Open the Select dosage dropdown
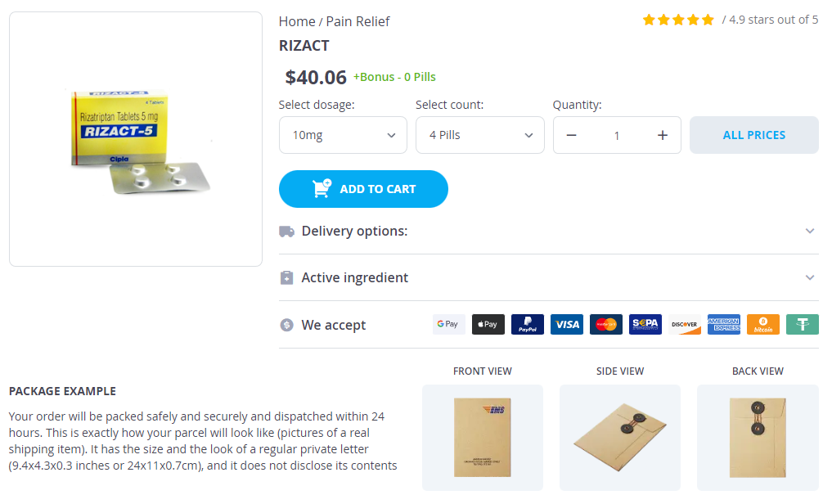 coord(343,135)
